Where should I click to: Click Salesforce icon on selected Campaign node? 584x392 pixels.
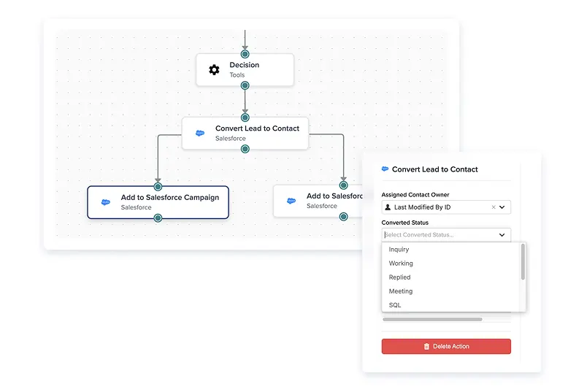tap(106, 202)
